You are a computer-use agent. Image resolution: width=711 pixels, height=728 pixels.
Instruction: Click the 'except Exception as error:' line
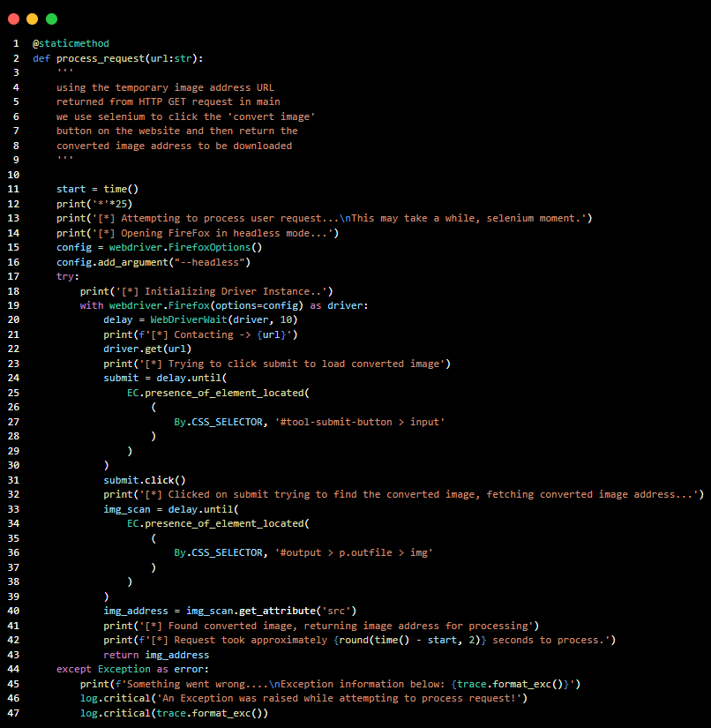pos(132,669)
